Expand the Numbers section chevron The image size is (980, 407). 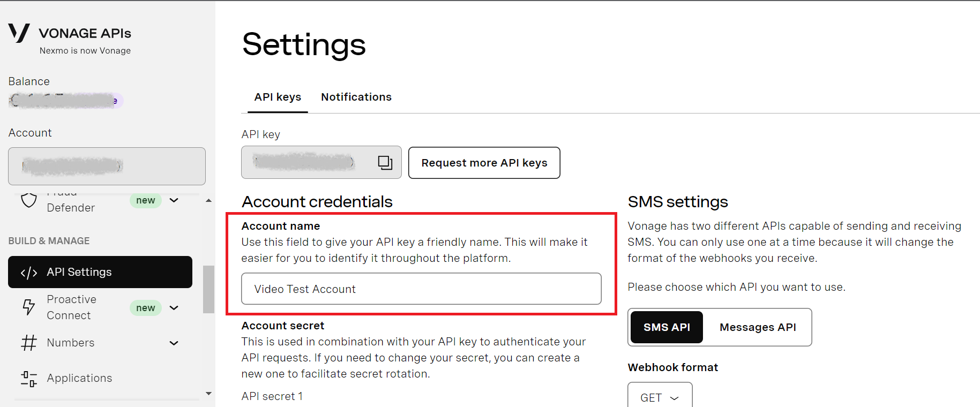174,343
